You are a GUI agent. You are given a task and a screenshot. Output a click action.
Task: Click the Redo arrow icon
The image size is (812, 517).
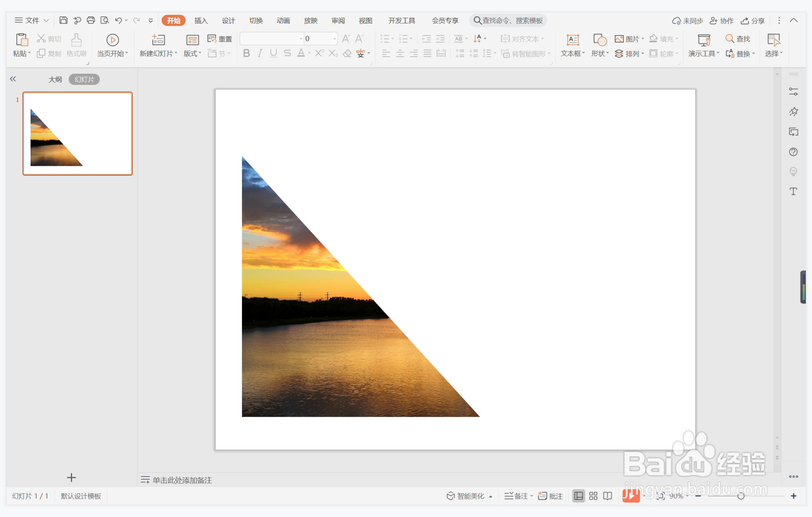pos(136,20)
